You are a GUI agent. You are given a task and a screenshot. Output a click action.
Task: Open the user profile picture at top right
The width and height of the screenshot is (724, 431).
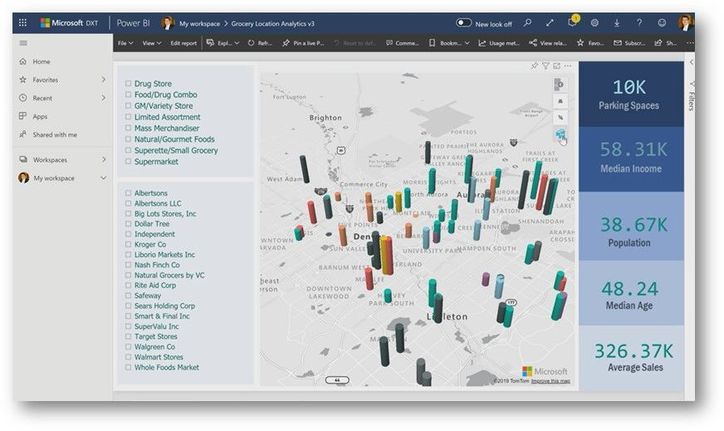tap(685, 23)
